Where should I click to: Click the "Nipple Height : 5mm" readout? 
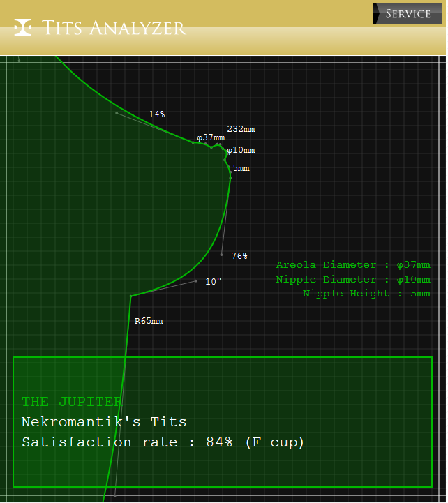(x=368, y=294)
